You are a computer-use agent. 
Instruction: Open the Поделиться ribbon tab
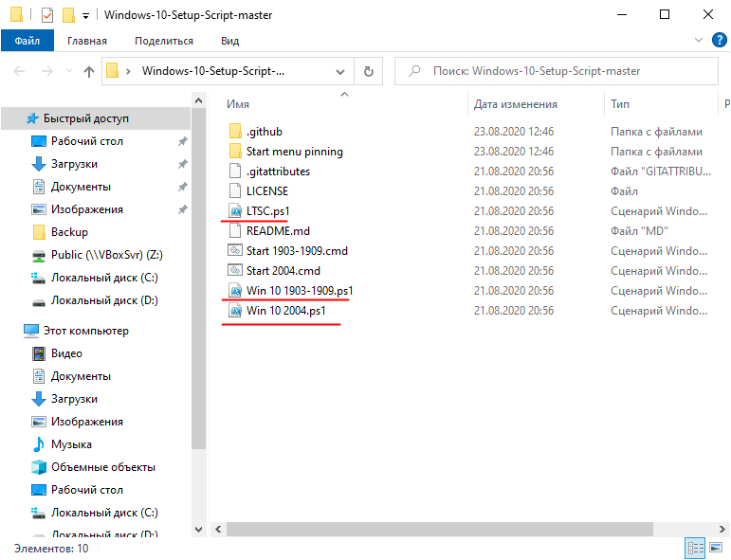tap(164, 41)
